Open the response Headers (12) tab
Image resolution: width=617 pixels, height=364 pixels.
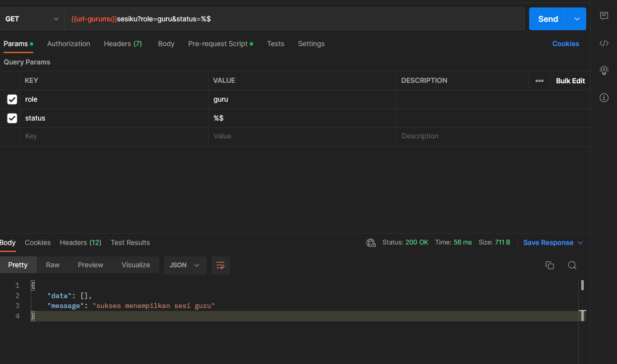pyautogui.click(x=80, y=243)
